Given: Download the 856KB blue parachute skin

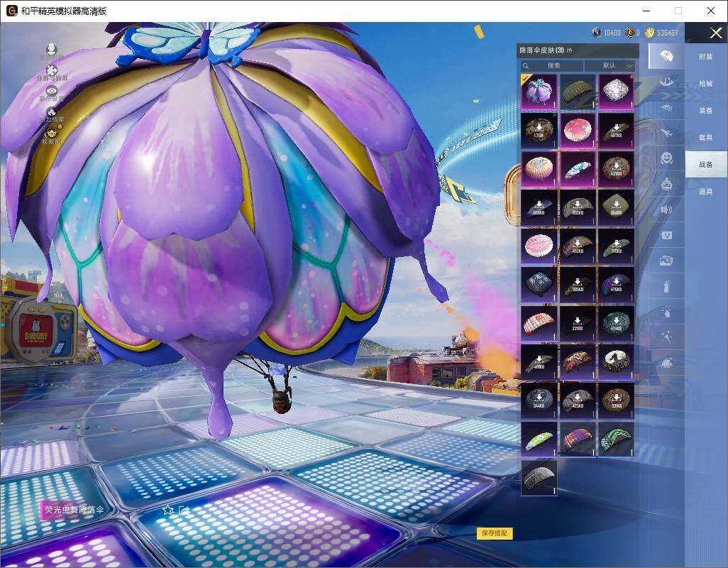Looking at the screenshot, I should 539,208.
